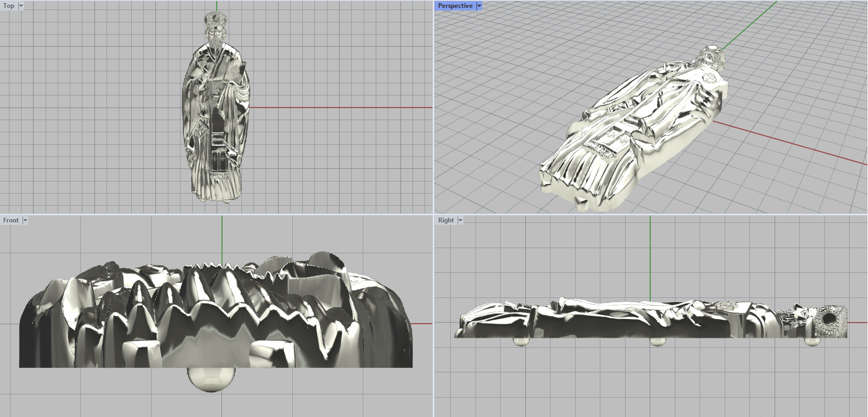Select the relief model in Front view
The image size is (868, 417).
pos(217,320)
